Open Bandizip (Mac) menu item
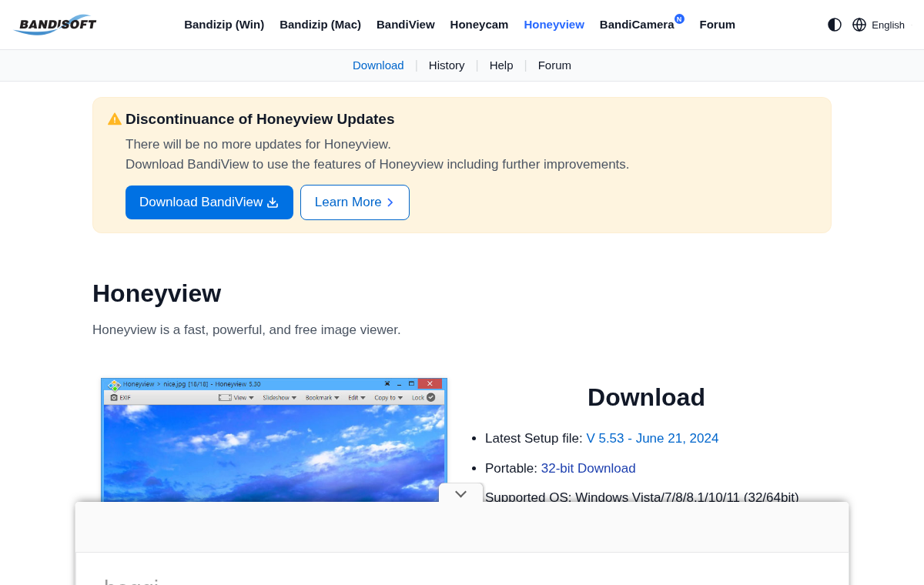924x585 pixels. pos(320,25)
